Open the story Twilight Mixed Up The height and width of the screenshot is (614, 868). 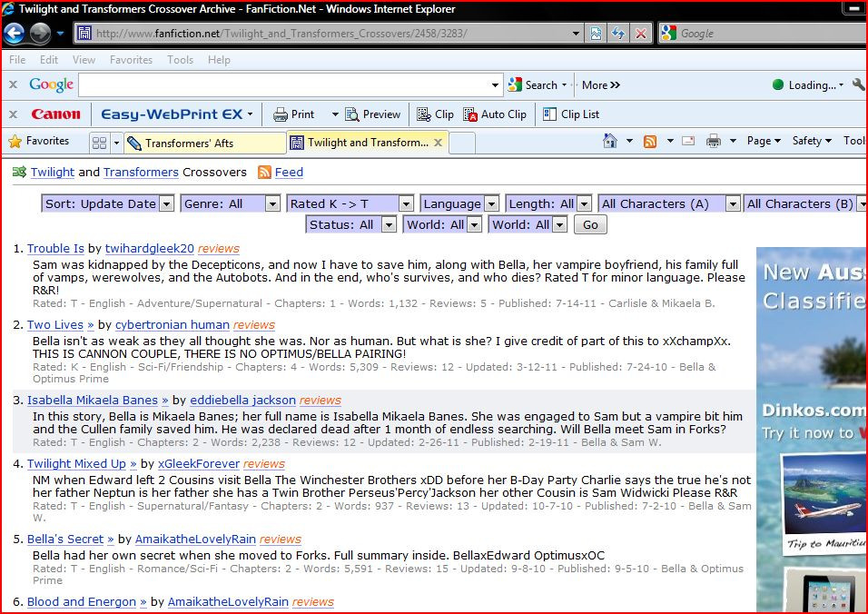(x=76, y=464)
